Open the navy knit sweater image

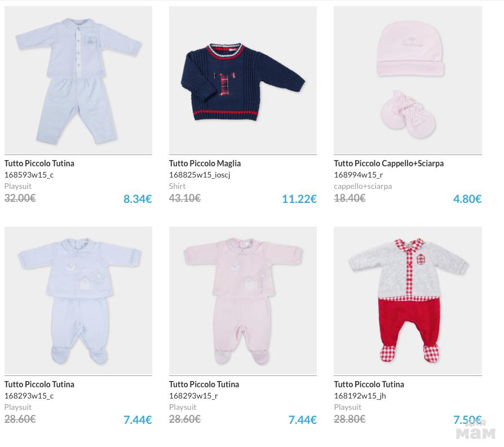(x=242, y=80)
